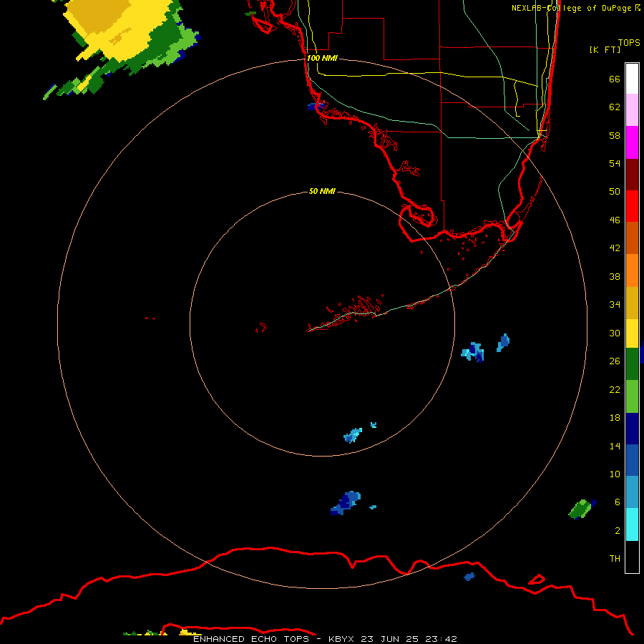Click the small blue echo on Florida's west coast
This screenshot has height=644, width=644.
tap(316, 107)
